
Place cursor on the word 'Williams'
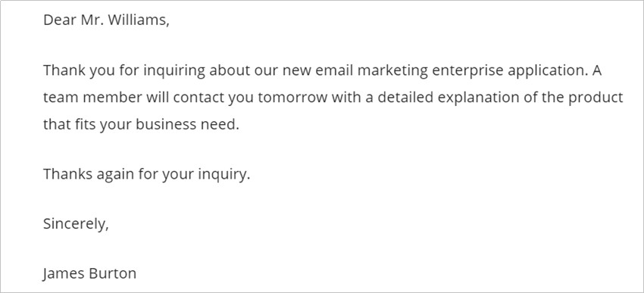137,20
